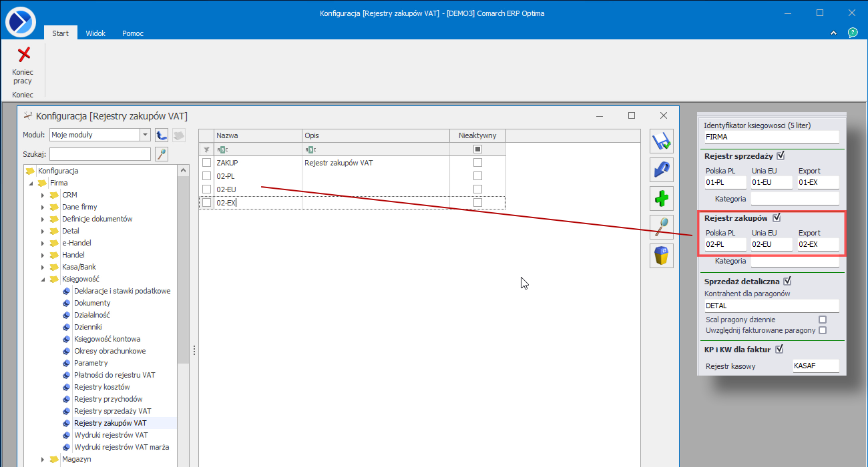Screen dimensions: 868x467
Task: Tick the Scal pragony dziennie checkbox
Action: coord(823,320)
